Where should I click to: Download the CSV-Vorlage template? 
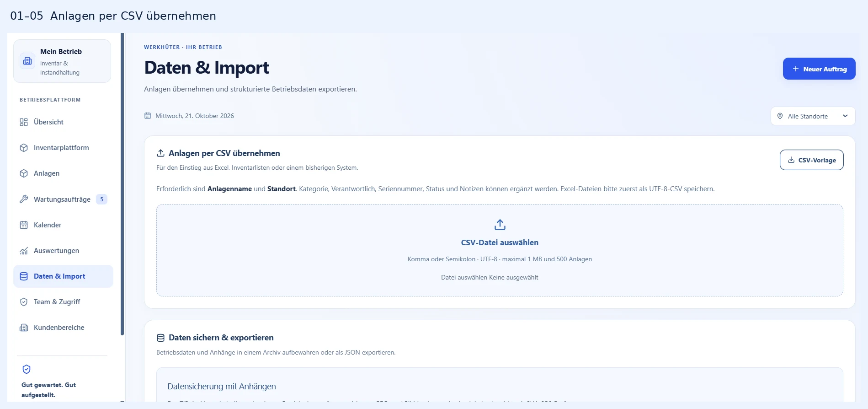(x=812, y=160)
